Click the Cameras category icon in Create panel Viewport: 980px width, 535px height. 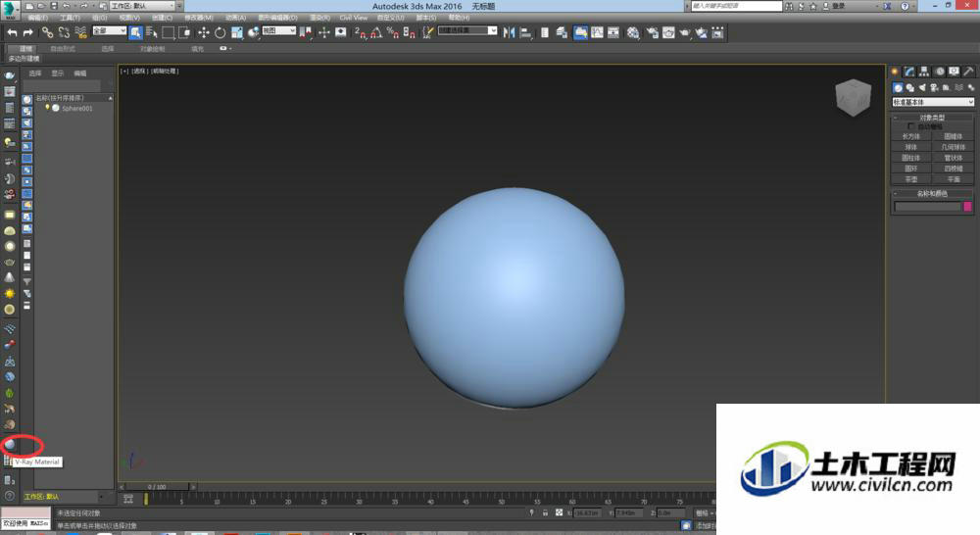(x=934, y=87)
